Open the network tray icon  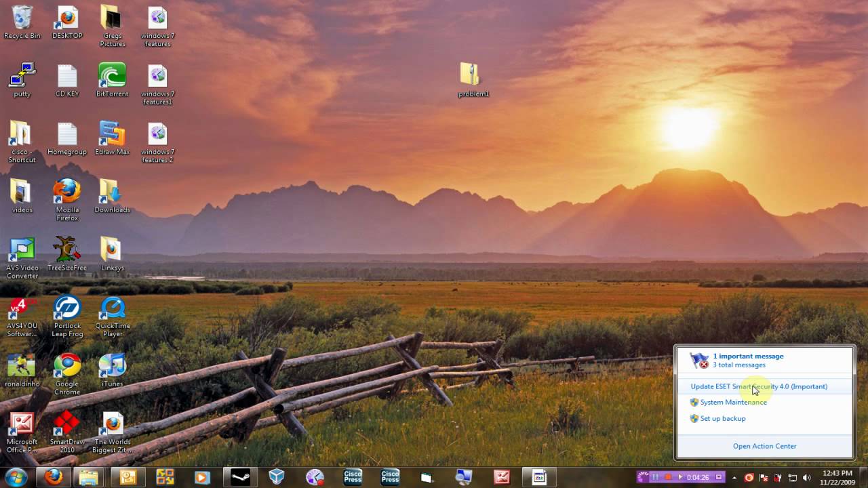[x=792, y=478]
